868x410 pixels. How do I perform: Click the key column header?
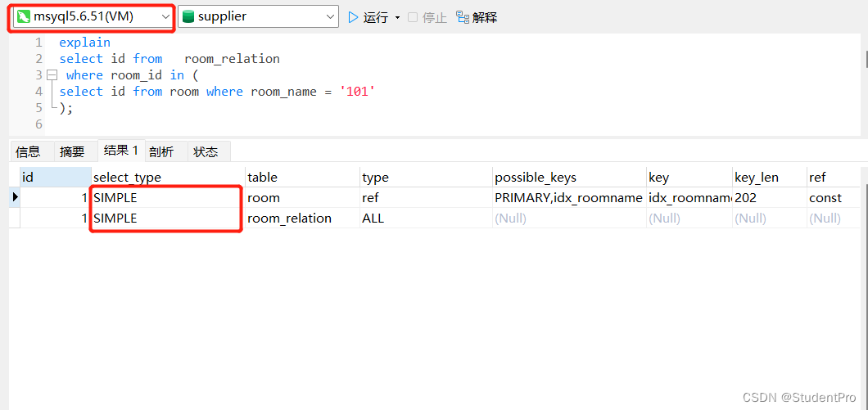tap(689, 177)
